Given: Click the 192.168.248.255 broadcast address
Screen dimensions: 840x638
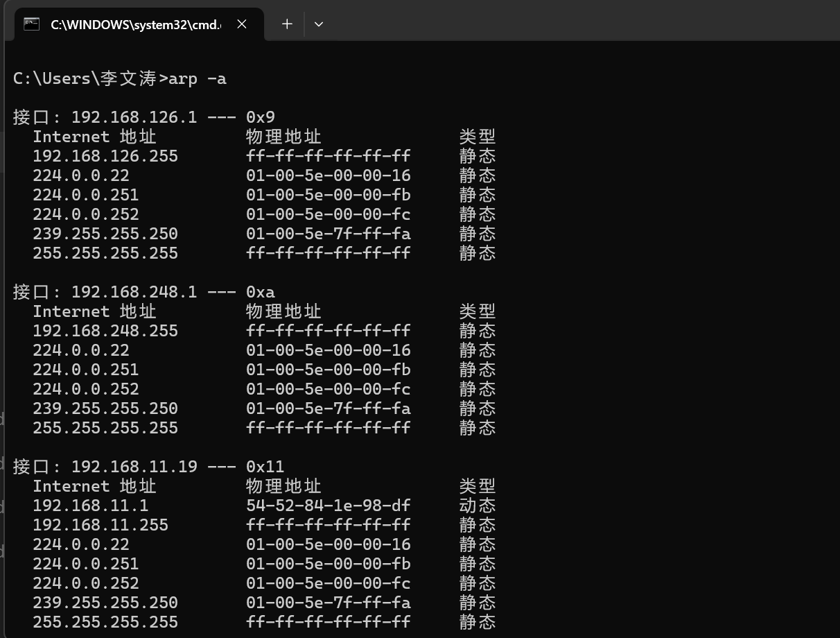Looking at the screenshot, I should click(105, 331).
